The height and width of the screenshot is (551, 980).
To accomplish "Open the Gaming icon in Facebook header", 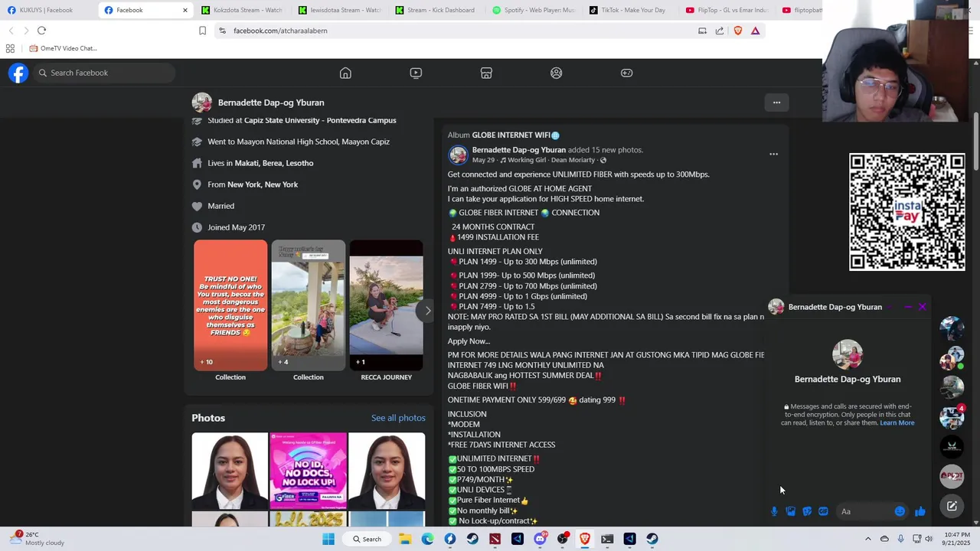I will [627, 73].
